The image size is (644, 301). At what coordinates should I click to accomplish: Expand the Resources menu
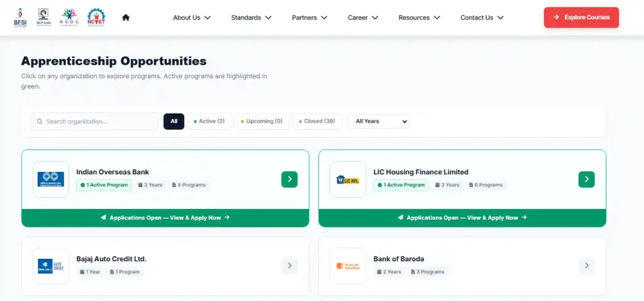[419, 18]
